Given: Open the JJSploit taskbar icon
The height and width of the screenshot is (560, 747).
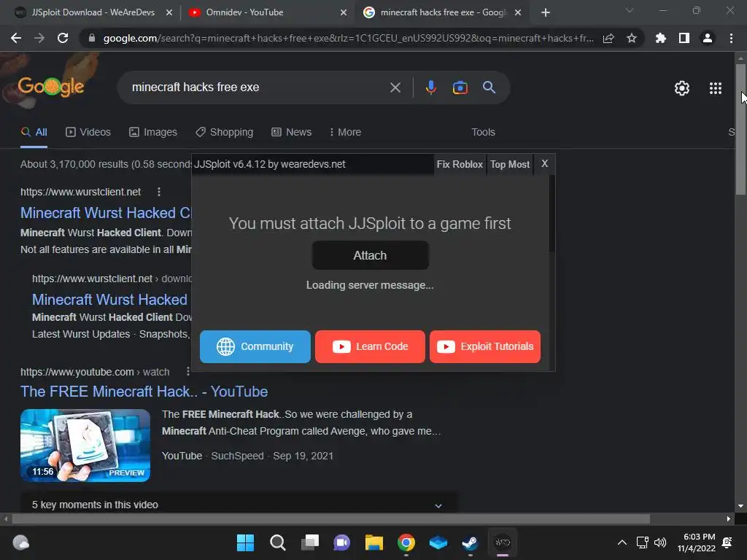Looking at the screenshot, I should pyautogui.click(x=503, y=542).
